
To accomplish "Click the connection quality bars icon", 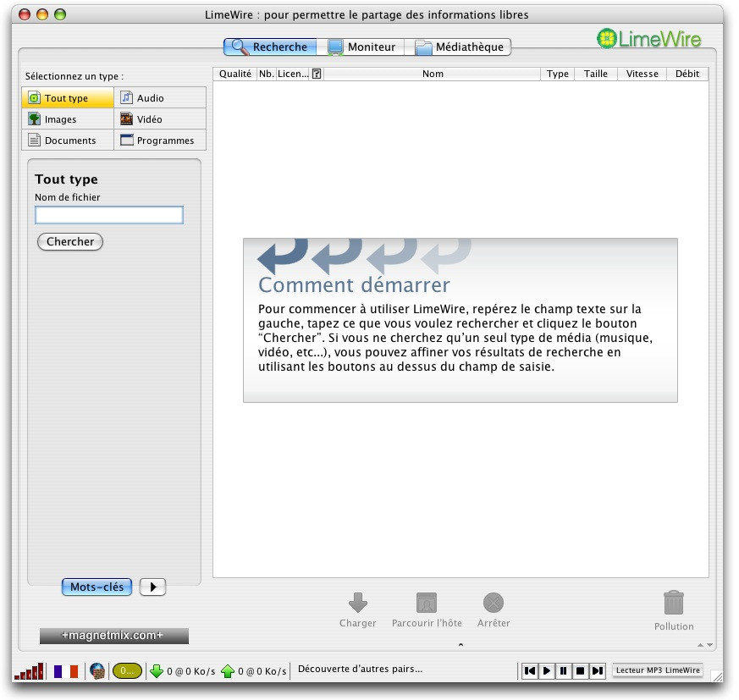I will point(30,671).
